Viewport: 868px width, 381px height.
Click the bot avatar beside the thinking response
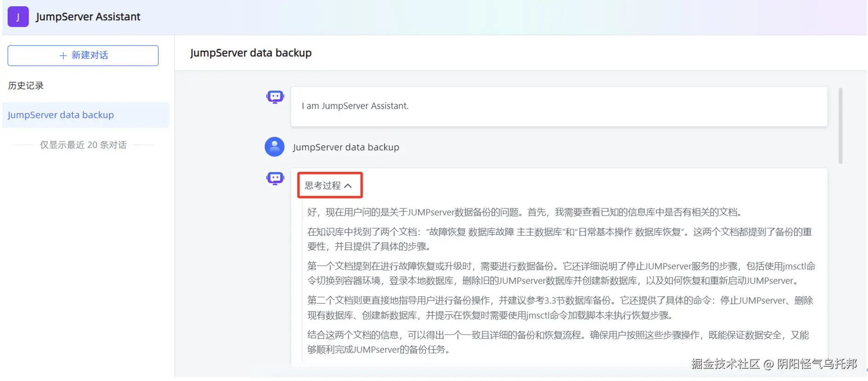tap(275, 178)
